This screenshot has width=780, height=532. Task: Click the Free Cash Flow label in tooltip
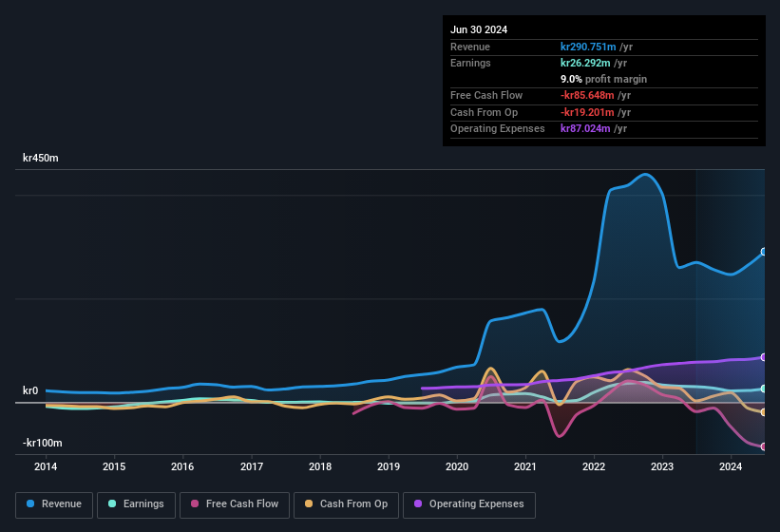point(486,95)
